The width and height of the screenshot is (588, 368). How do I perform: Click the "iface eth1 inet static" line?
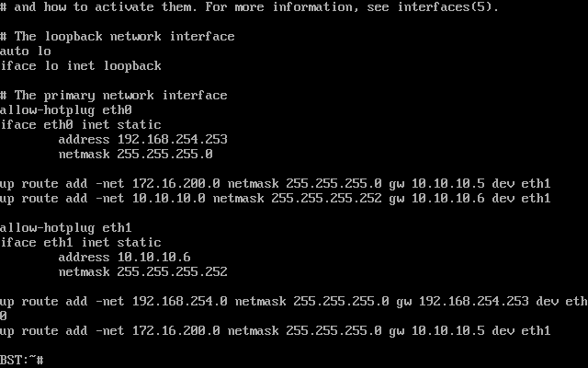tap(81, 243)
